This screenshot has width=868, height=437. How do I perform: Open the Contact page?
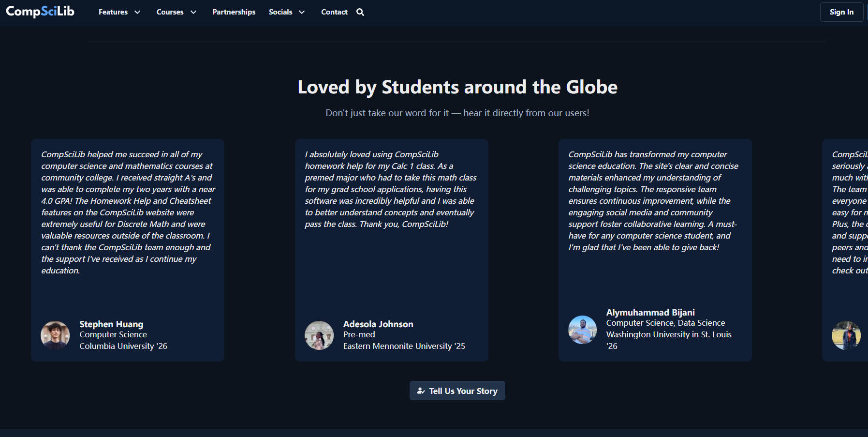point(334,12)
